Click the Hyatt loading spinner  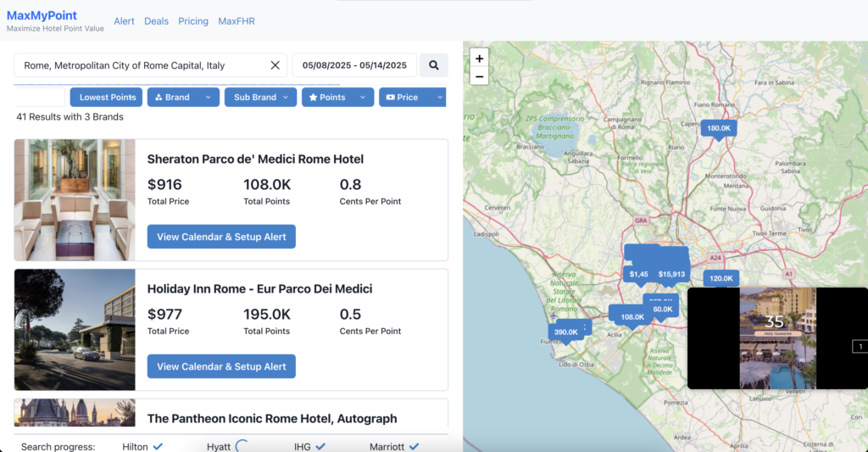pyautogui.click(x=242, y=446)
